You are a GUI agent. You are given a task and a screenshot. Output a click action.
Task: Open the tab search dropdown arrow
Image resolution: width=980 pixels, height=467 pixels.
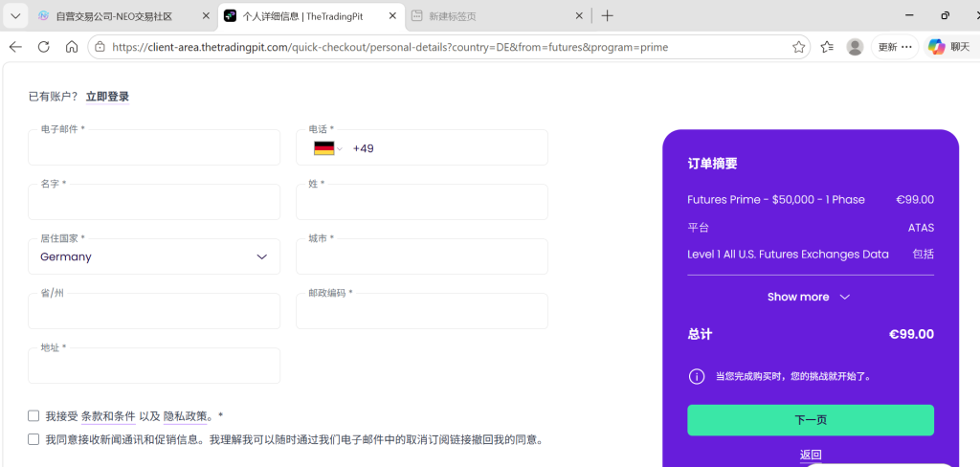click(15, 15)
